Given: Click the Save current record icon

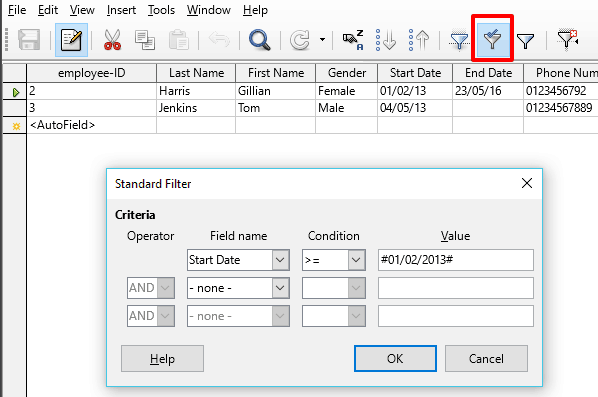Looking at the screenshot, I should click(29, 40).
